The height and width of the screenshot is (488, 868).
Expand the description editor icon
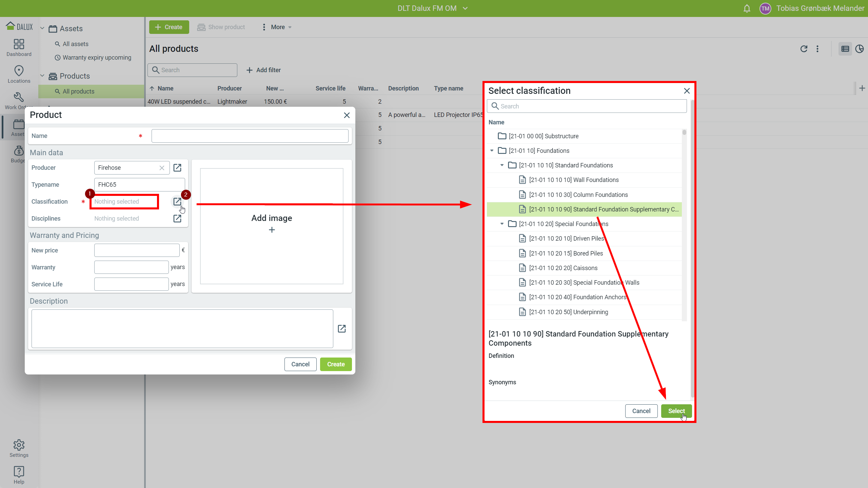342,329
